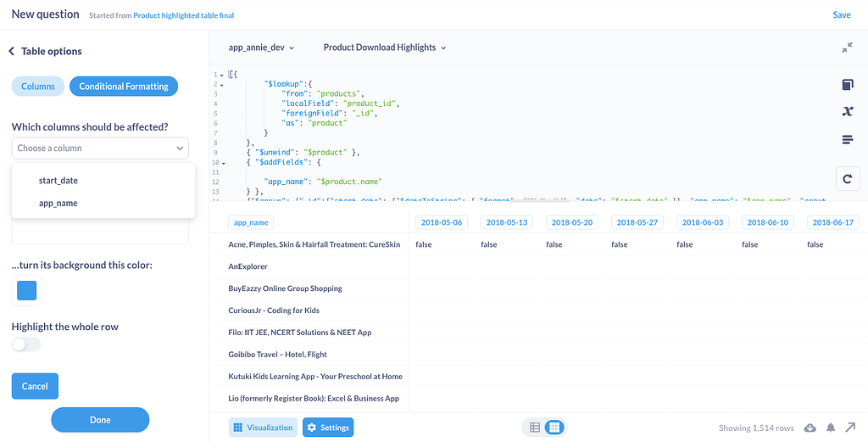This screenshot has height=442, width=868.
Task: Click "$unwind" line in query editor
Action: coord(303,153)
